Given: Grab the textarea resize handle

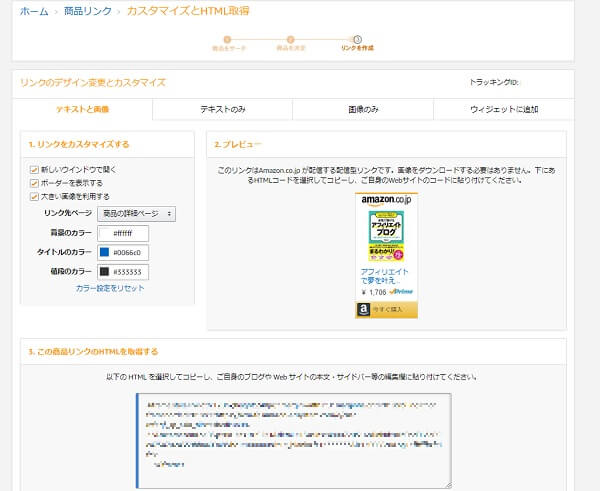Looking at the screenshot, I should (448, 484).
